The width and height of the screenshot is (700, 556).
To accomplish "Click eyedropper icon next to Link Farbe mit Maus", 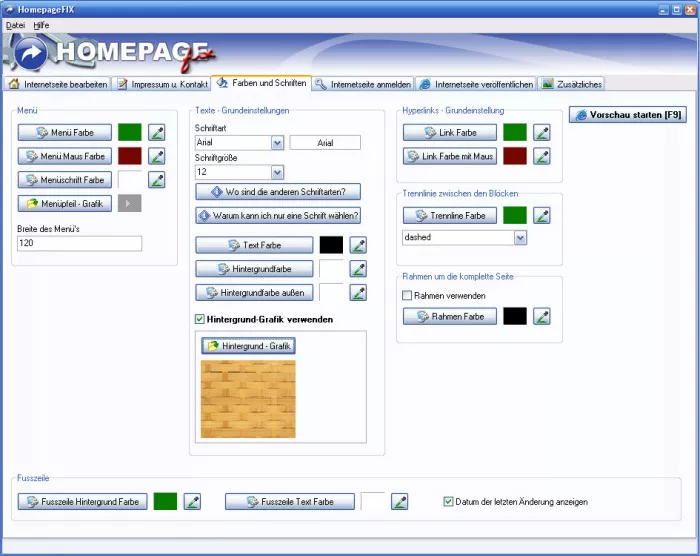I will click(542, 156).
